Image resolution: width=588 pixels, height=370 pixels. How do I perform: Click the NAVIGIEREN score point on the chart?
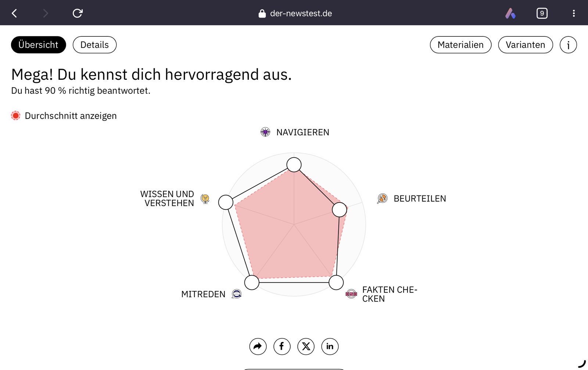coord(294,165)
